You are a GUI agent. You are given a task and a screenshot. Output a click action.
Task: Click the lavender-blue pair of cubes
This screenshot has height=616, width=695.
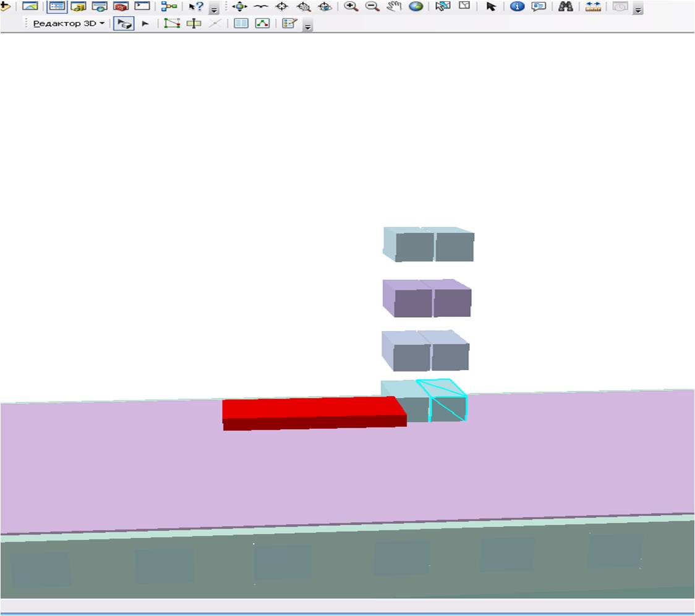coord(425,350)
